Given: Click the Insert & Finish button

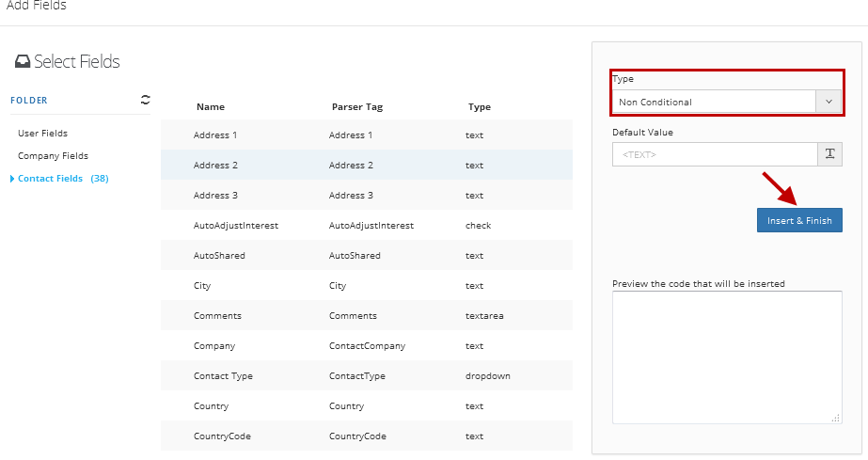Looking at the screenshot, I should tap(799, 220).
